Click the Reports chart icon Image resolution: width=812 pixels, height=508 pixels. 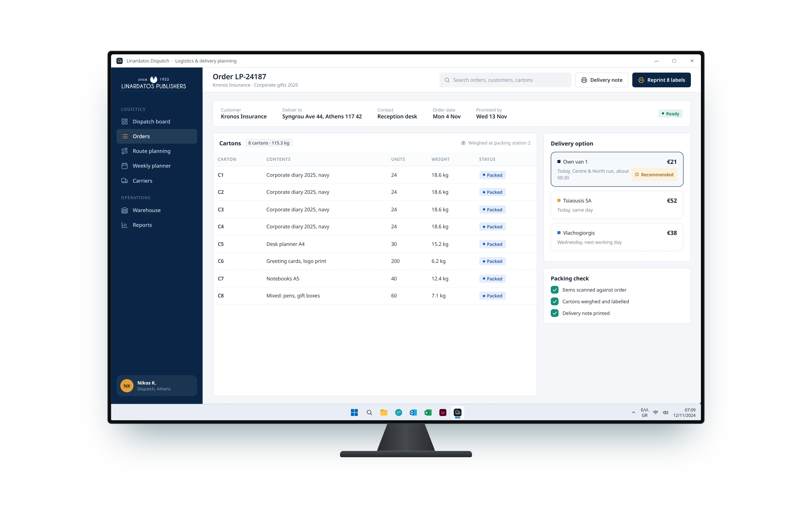[125, 225]
